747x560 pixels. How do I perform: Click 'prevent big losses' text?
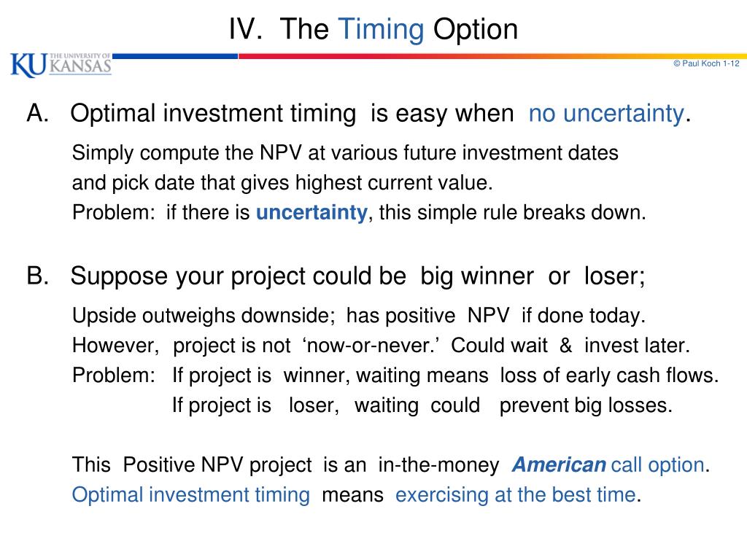[x=586, y=405]
